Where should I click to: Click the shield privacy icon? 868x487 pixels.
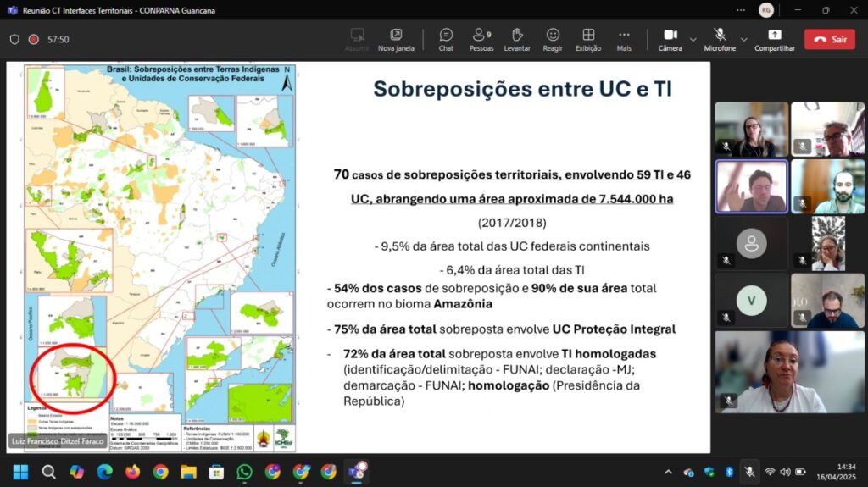(x=15, y=39)
